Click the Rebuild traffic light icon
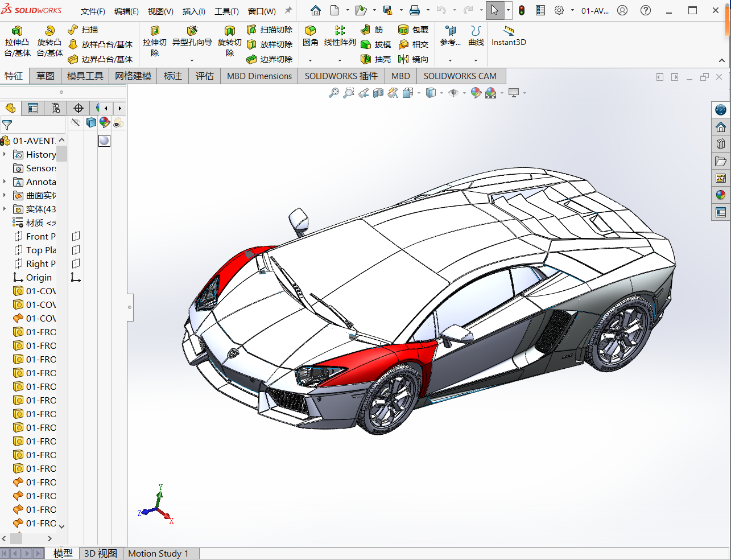Image resolution: width=731 pixels, height=560 pixels. tap(522, 10)
